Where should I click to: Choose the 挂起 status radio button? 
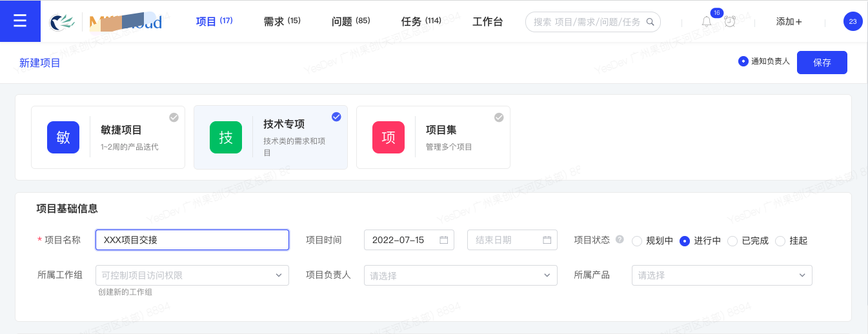[x=780, y=241]
